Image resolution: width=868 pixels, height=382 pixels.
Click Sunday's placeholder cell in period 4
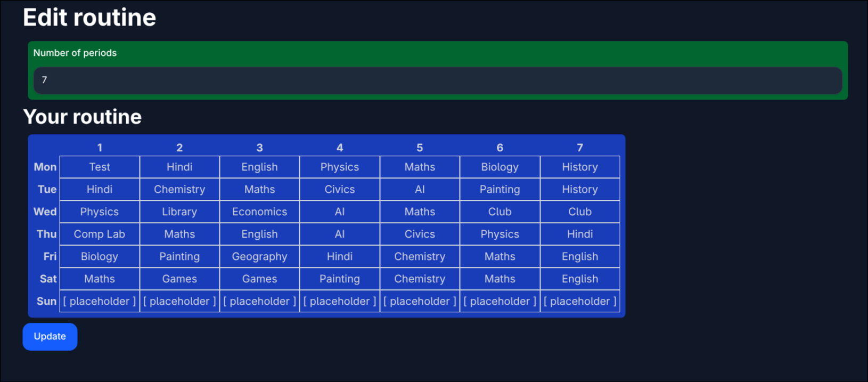click(x=340, y=301)
